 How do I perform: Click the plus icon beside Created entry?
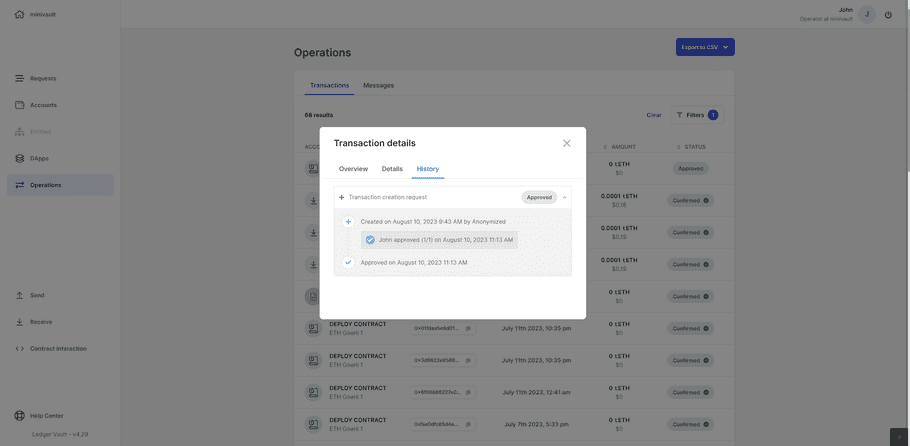tap(348, 222)
